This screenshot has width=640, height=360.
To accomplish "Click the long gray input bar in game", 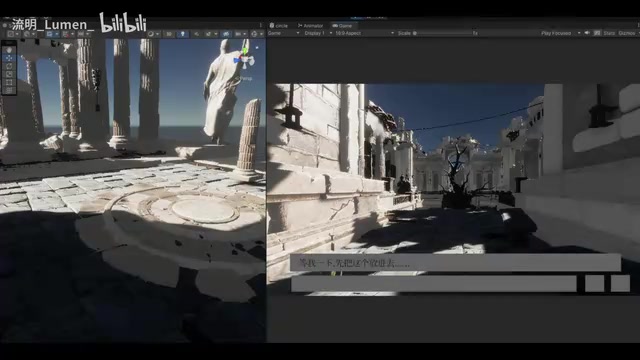I will pos(434,284).
